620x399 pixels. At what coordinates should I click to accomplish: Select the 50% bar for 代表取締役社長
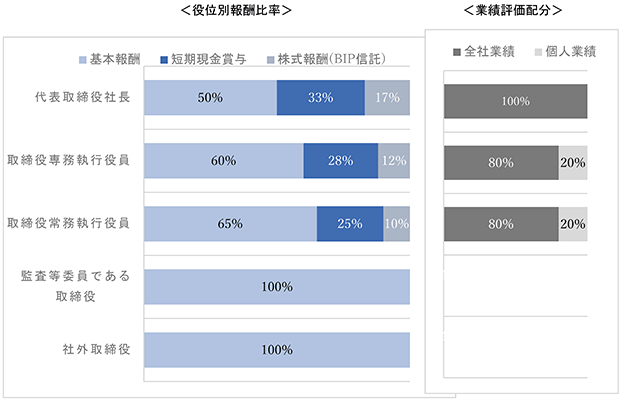(x=210, y=98)
